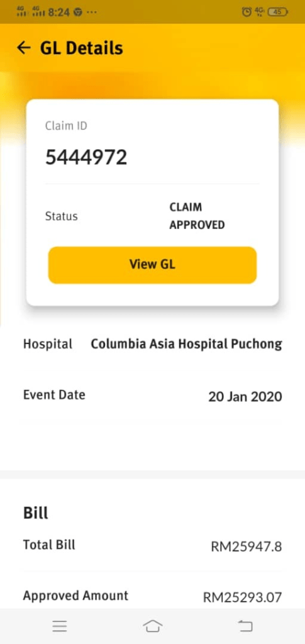
Task: Select the GL Details title
Action: click(81, 48)
